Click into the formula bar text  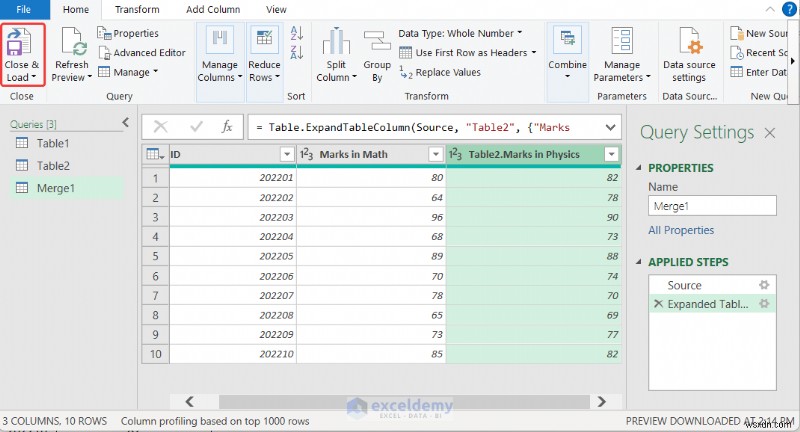423,128
